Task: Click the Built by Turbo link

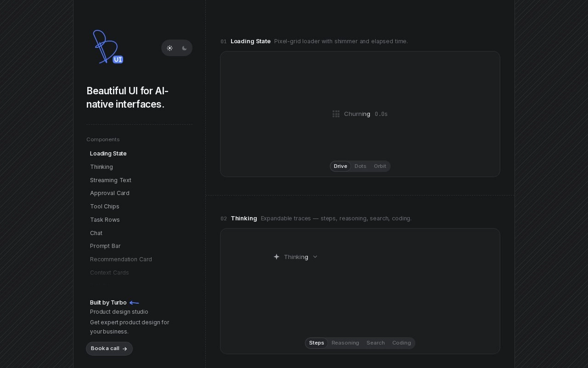Action: coord(108,303)
